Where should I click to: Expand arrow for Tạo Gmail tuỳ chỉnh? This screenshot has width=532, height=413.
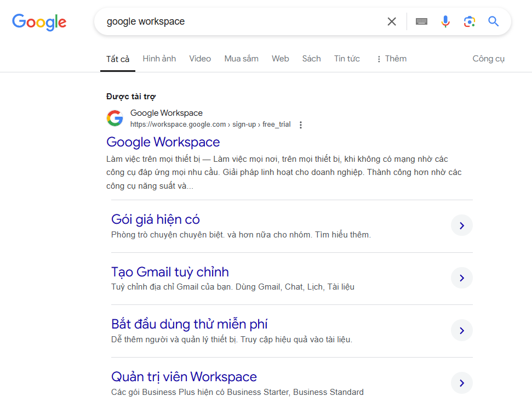[462, 278]
